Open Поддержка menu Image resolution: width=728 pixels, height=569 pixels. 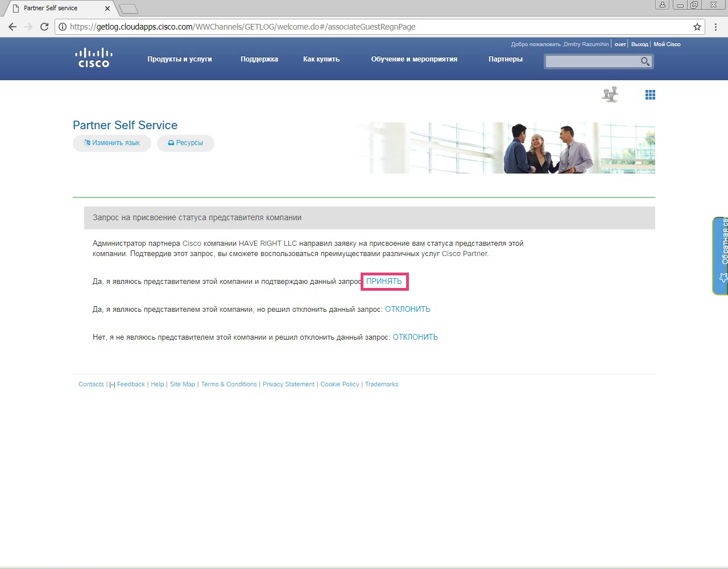pyautogui.click(x=259, y=59)
